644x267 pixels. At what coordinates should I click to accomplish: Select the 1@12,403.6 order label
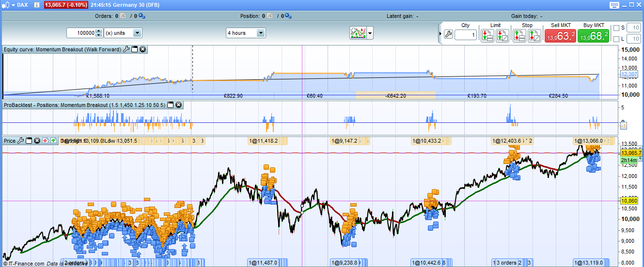click(x=507, y=141)
